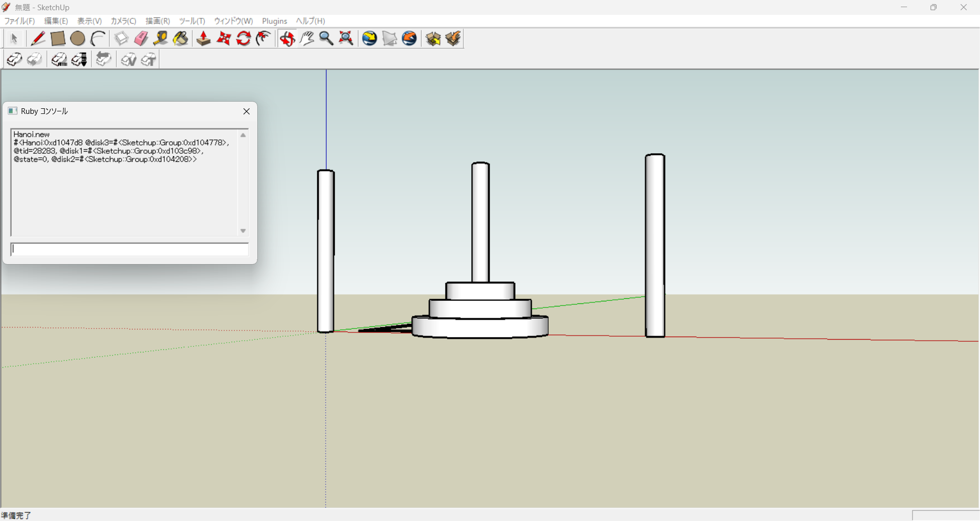Screen dimensions: 980x521
Task: Click the middle disk of the tower
Action: coord(480,309)
